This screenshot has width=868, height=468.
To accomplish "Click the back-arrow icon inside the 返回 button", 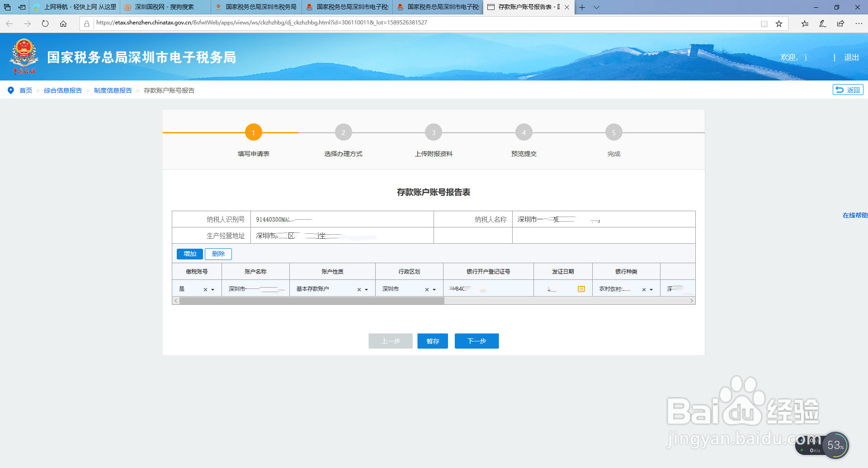I will [840, 90].
